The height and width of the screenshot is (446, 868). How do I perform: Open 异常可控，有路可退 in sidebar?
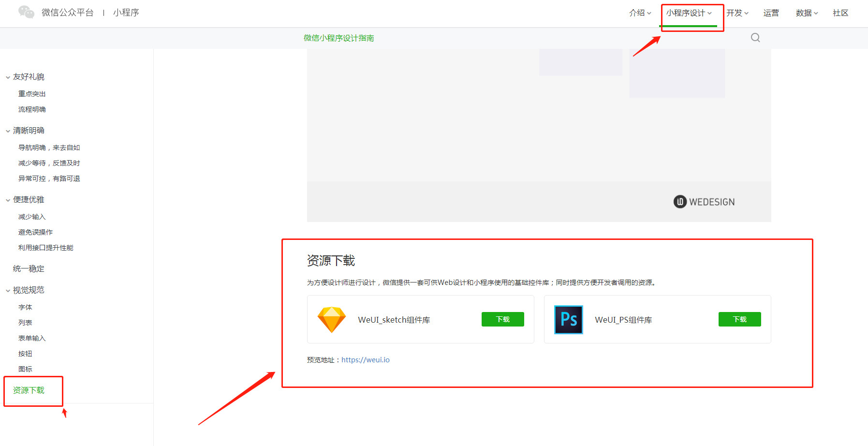point(49,178)
